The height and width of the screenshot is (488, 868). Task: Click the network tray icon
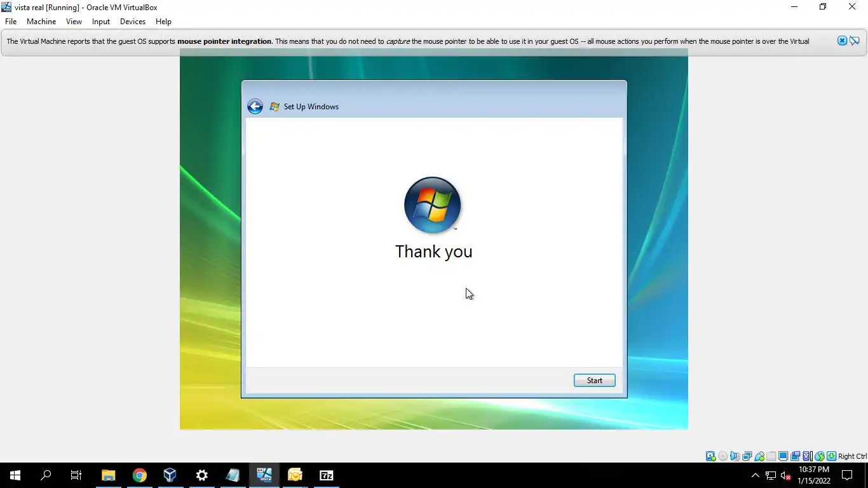click(x=771, y=475)
